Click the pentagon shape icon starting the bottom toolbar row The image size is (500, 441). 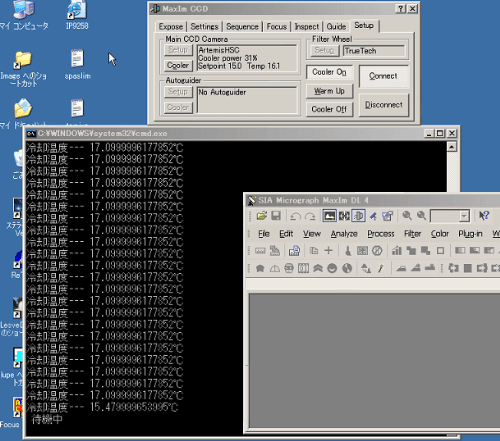[260, 268]
